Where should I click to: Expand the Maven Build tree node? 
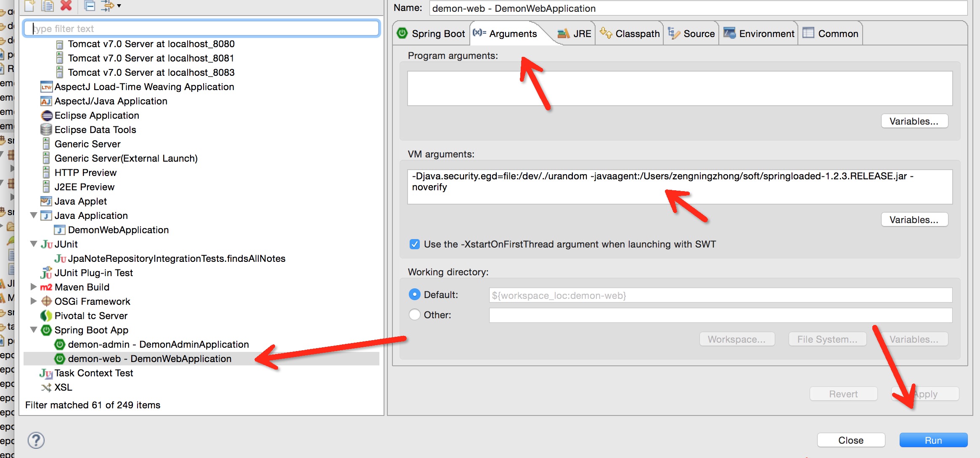coord(34,287)
